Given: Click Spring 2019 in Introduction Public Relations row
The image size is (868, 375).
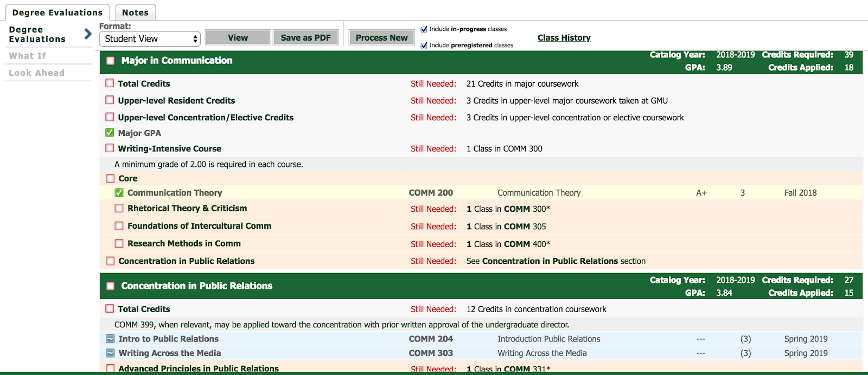Looking at the screenshot, I should (x=806, y=339).
